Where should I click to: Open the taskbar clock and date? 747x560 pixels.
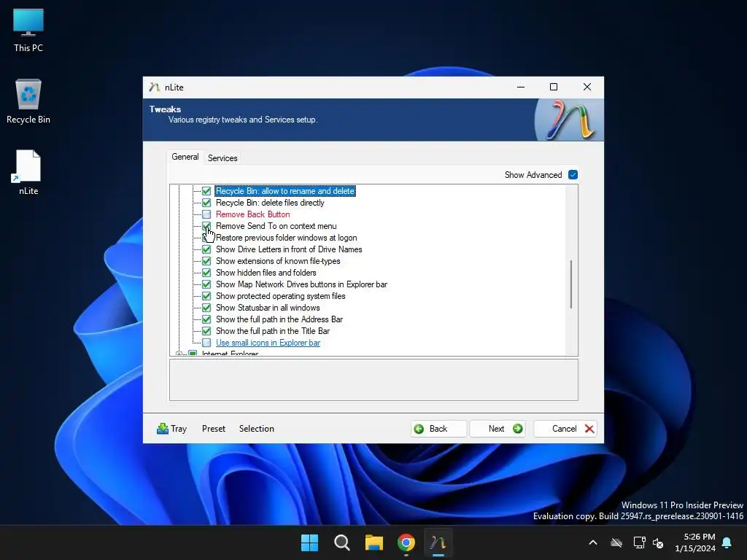click(695, 542)
